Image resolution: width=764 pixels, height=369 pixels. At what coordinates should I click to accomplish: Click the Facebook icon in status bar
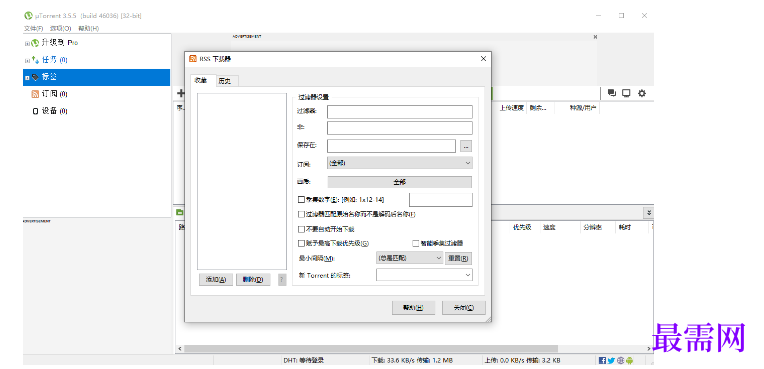pos(602,360)
